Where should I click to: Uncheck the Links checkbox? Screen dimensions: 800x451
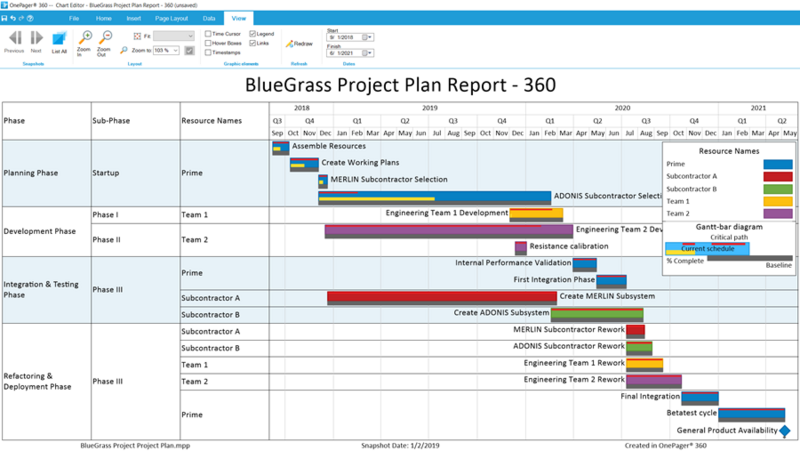253,43
